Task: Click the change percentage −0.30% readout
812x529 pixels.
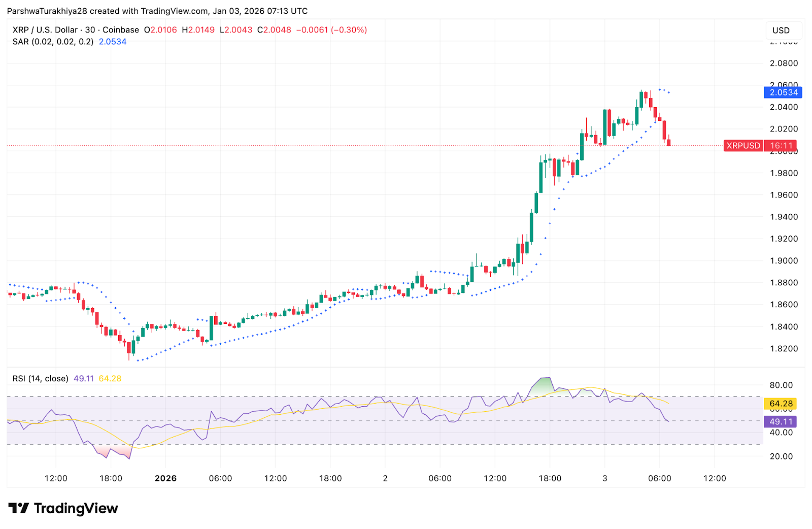Action: 349,29
